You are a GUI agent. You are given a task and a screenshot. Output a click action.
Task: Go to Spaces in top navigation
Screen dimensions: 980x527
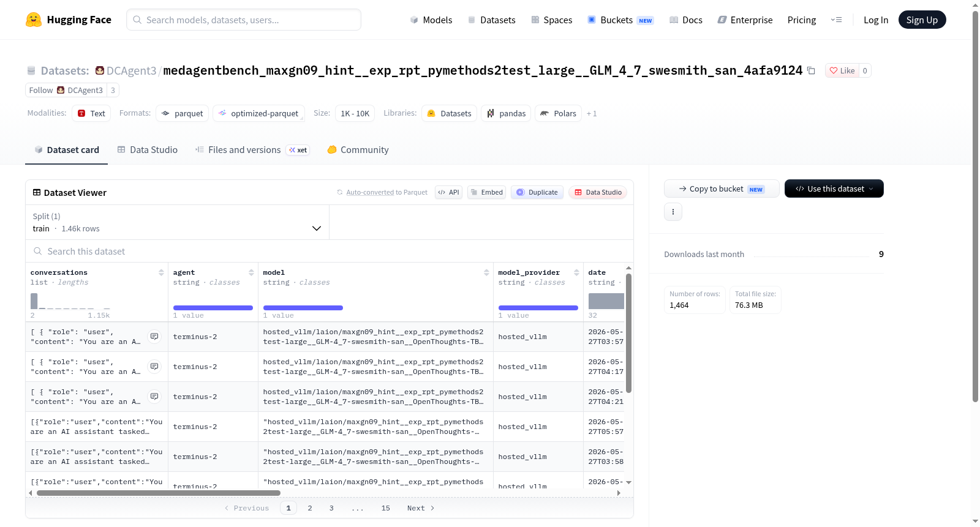coord(552,20)
